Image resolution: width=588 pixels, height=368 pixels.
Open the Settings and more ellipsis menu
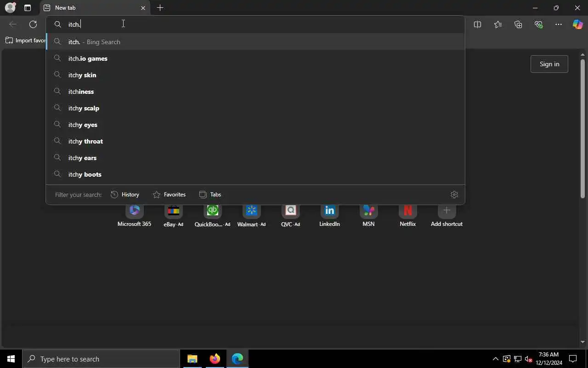pos(559,24)
